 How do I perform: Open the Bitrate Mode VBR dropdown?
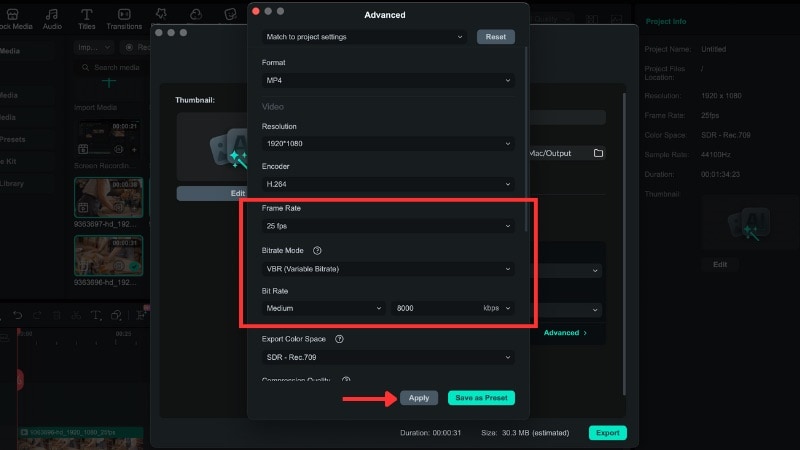[388, 269]
